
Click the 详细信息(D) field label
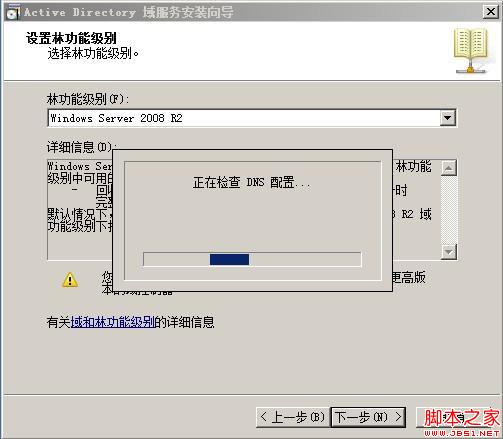point(82,147)
